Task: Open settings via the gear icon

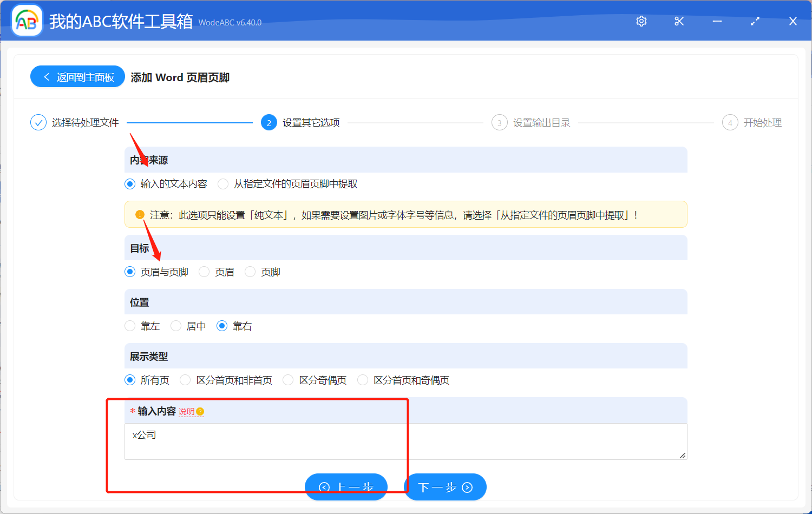Action: click(x=641, y=21)
